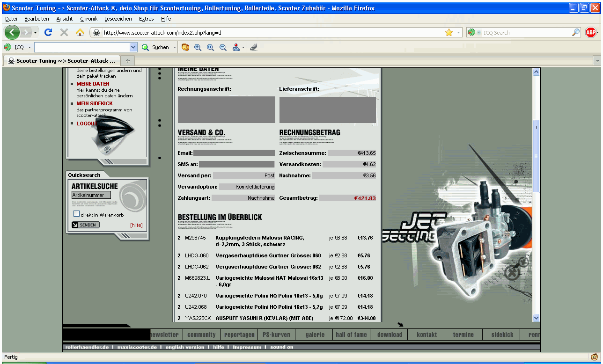The height and width of the screenshot is (364, 603).
Task: Click the LOGOUT link
Action: [x=87, y=124]
